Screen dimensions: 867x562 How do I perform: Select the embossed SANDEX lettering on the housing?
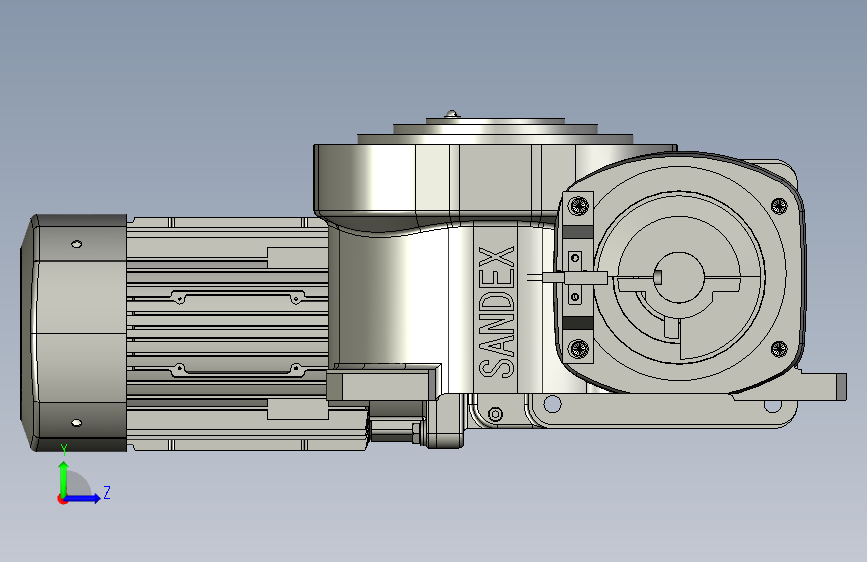tap(497, 313)
